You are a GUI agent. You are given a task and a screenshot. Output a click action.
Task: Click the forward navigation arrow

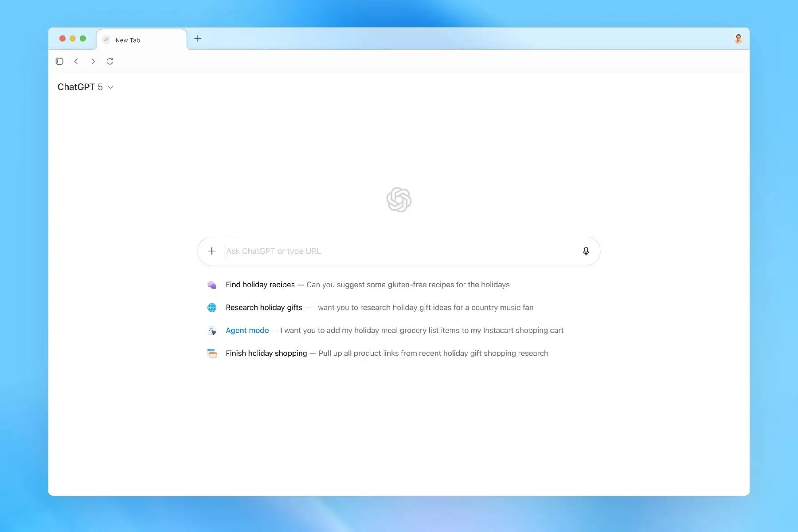click(93, 61)
